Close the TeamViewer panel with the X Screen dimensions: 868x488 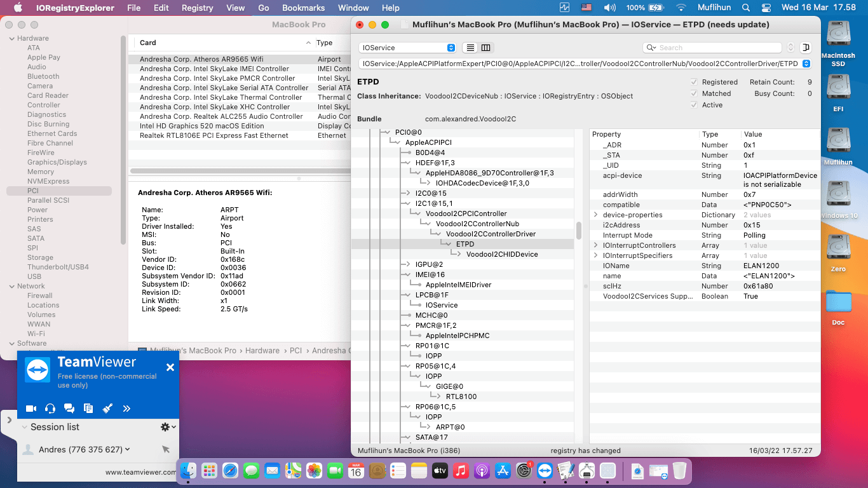(x=170, y=367)
